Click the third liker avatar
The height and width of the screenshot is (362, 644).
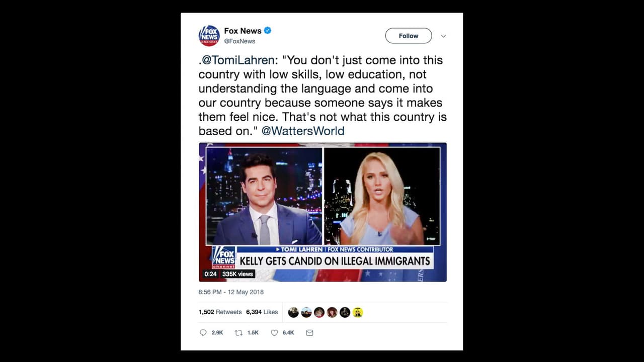pyautogui.click(x=319, y=312)
